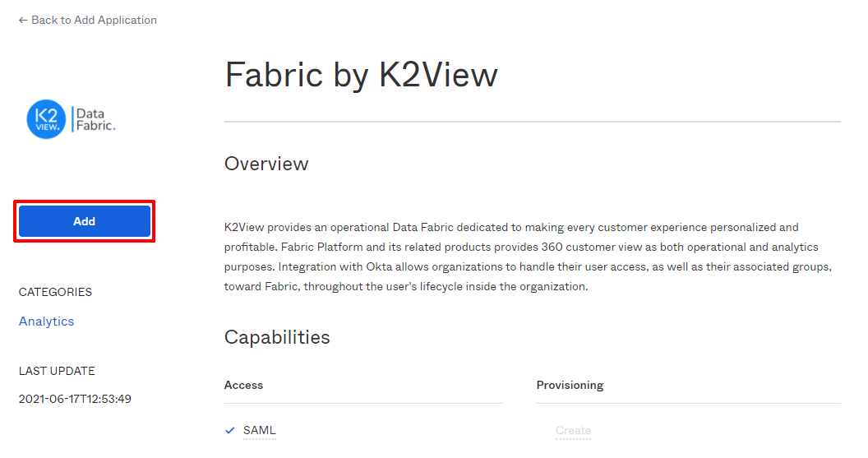Screen dimensions: 868x458
Task: Click the checkmark next to SAML
Action: click(230, 430)
